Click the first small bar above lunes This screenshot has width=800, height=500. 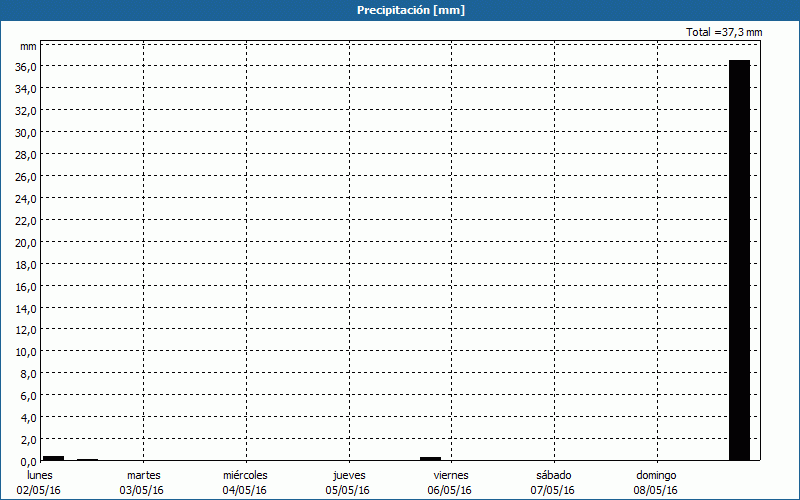tap(53, 458)
